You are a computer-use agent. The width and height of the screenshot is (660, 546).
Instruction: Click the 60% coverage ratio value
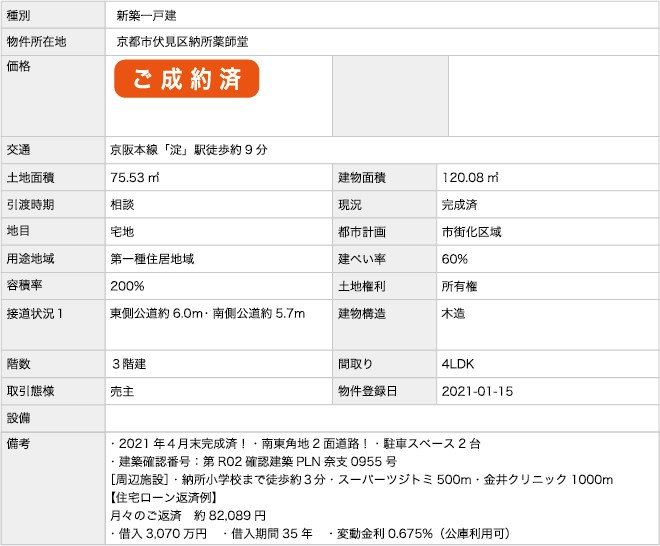455,259
